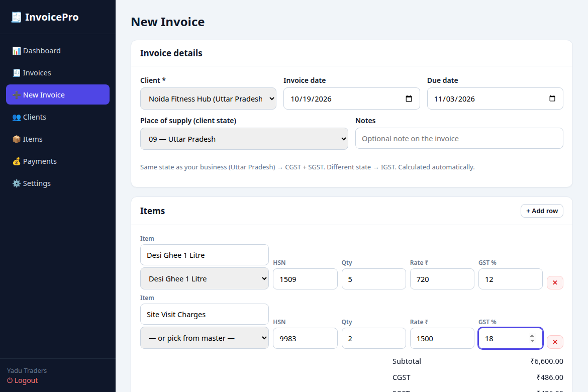Click the Yadu Traders business name
The width and height of the screenshot is (588, 392).
(x=27, y=370)
